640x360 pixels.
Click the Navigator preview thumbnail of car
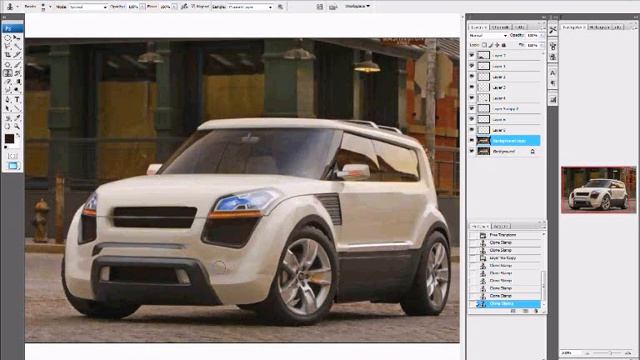598,190
